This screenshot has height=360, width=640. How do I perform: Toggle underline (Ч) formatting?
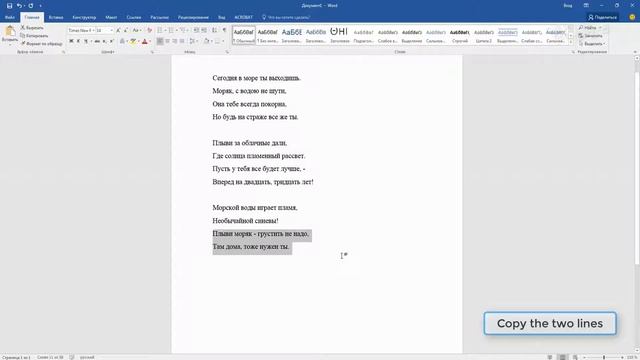(x=86, y=41)
